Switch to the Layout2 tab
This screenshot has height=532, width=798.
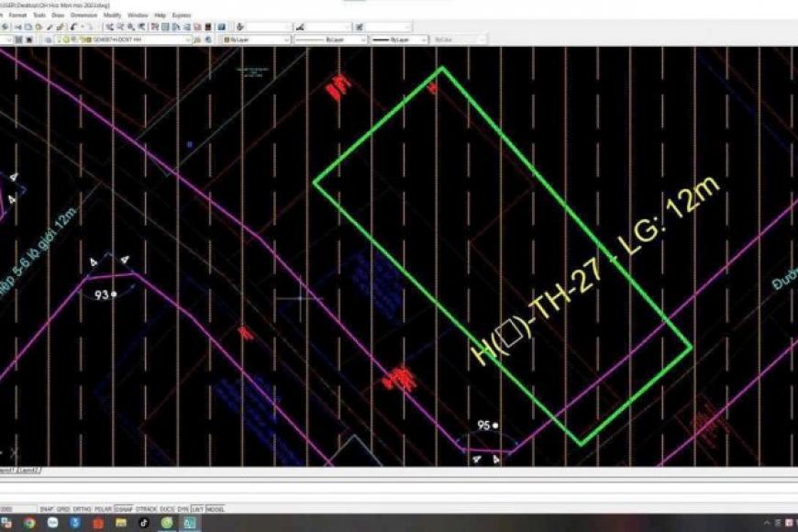point(30,470)
